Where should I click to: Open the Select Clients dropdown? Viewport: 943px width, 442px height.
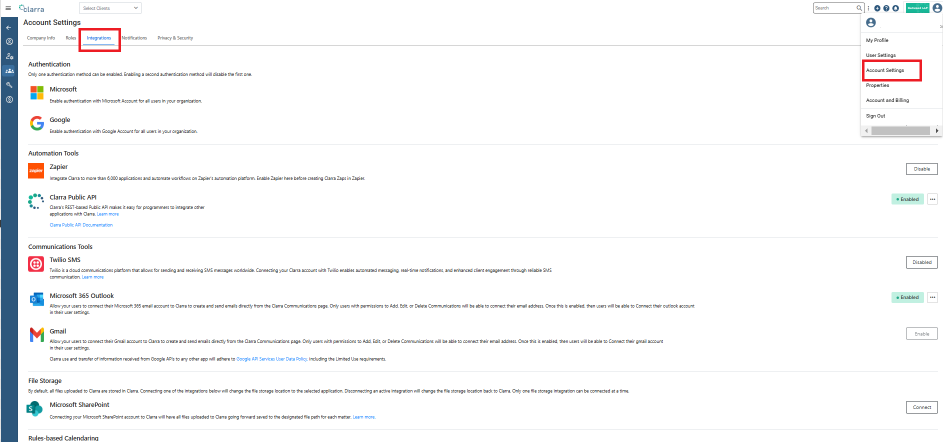tap(110, 8)
